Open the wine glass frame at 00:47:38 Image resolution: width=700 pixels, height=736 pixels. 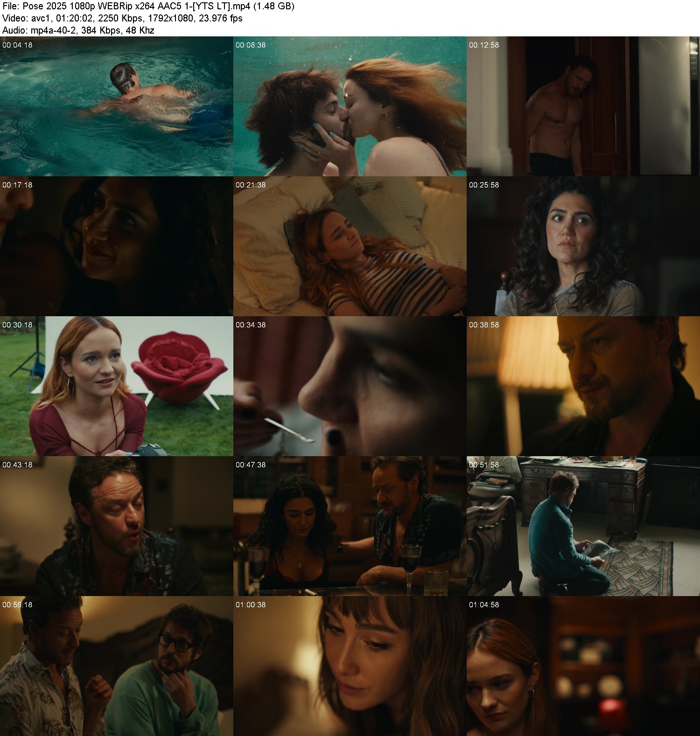(350, 526)
